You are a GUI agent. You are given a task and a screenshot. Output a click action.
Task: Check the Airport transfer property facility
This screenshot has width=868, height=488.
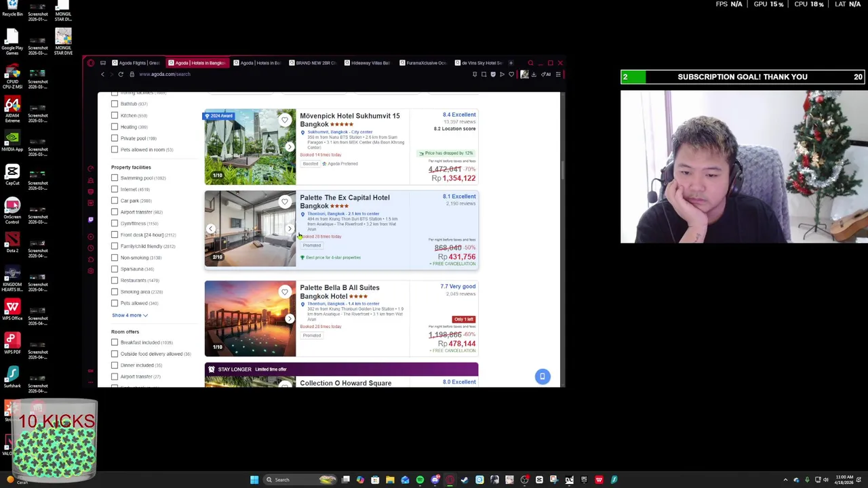click(x=115, y=212)
